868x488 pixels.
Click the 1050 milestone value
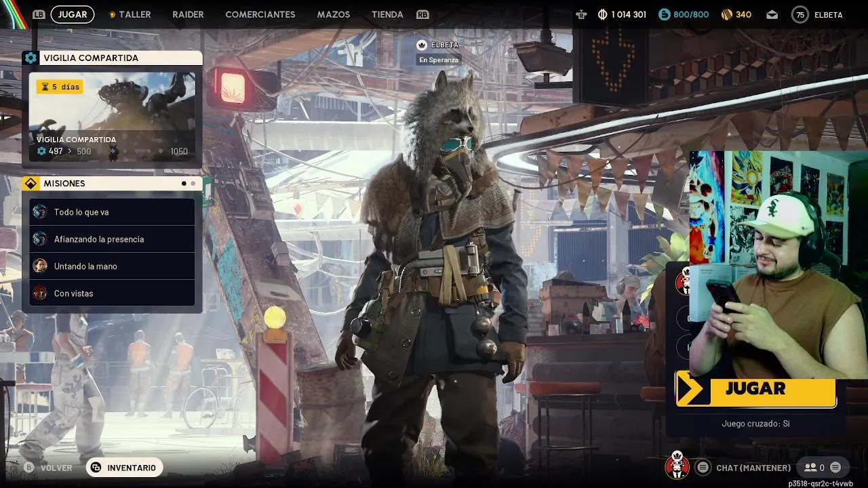coord(179,151)
